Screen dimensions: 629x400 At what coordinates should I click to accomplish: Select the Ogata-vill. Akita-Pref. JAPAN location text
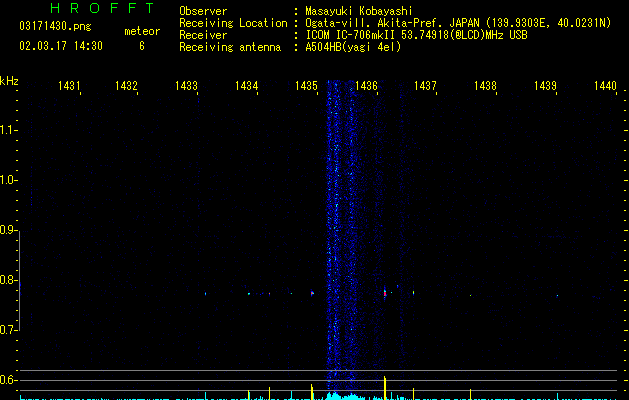458,23
